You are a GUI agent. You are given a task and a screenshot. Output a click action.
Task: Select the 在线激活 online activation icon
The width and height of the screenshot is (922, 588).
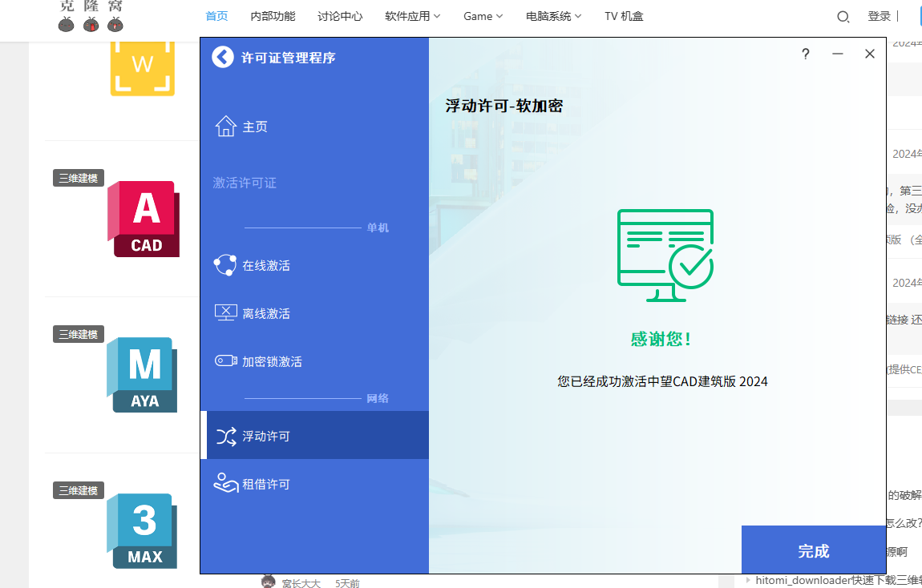225,265
